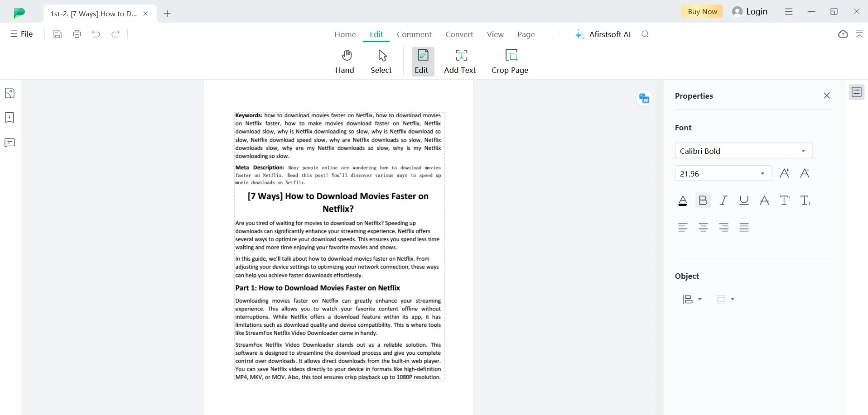Screen dimensions: 868x415
Task: Activate the Select cursor tool
Action: (x=381, y=62)
